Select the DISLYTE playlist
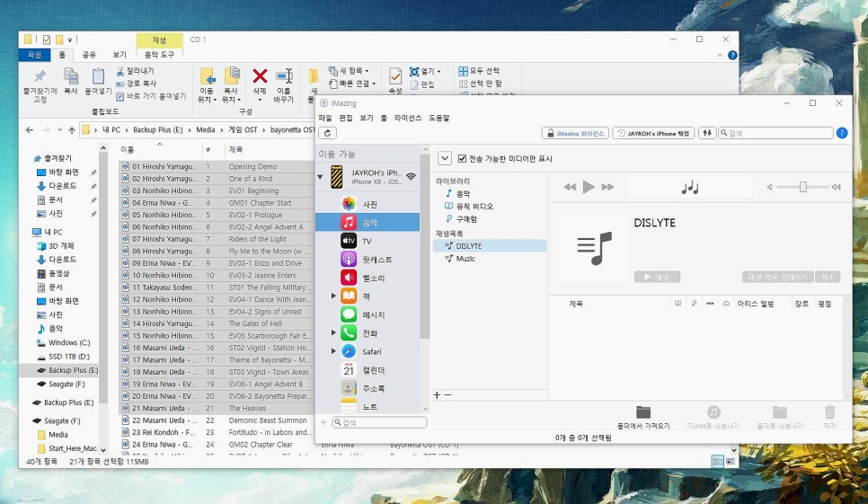The image size is (868, 504). 490,245
